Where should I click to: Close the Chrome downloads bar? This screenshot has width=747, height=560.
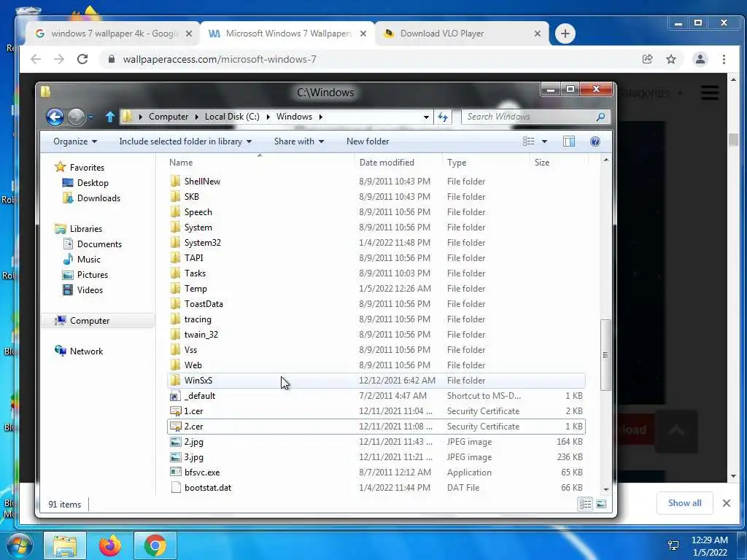tap(727, 503)
